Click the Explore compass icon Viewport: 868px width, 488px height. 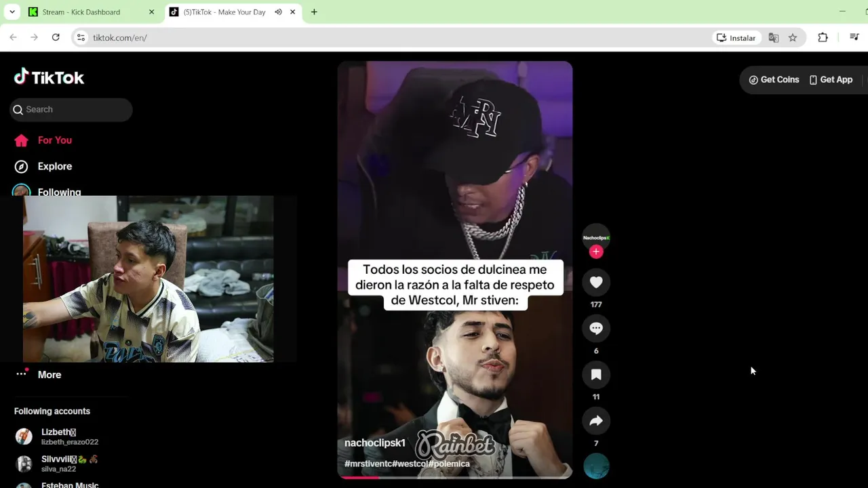[x=22, y=166]
